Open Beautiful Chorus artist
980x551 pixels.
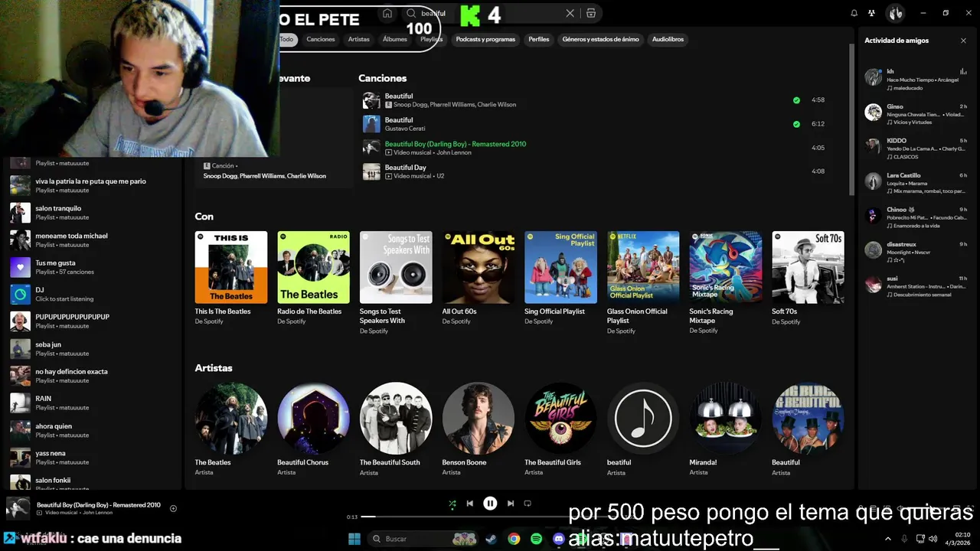313,430
